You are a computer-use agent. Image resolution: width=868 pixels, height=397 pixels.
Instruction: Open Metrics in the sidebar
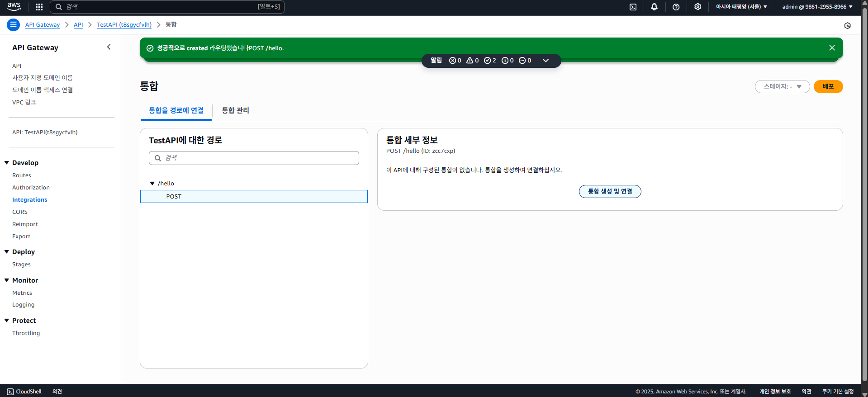[x=22, y=293]
